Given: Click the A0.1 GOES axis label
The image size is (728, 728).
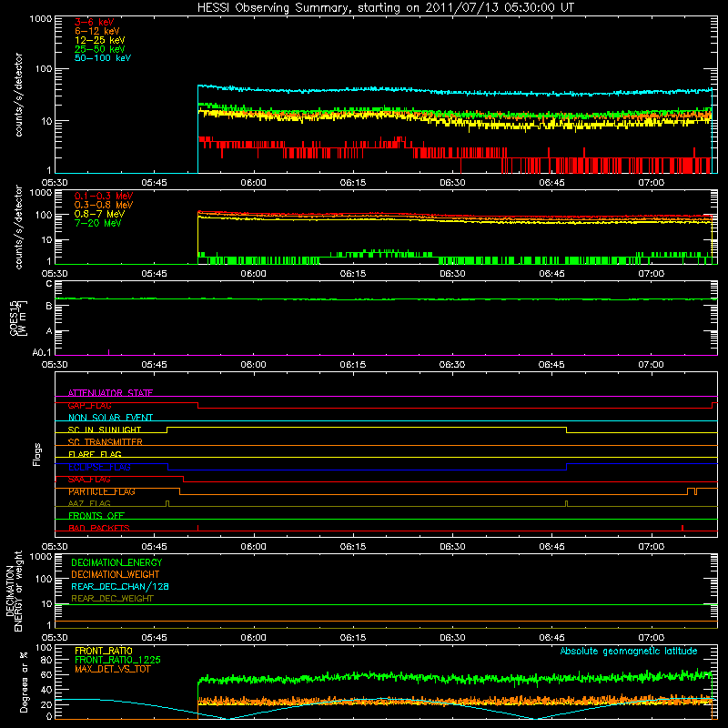Looking at the screenshot, I should pyautogui.click(x=42, y=352).
